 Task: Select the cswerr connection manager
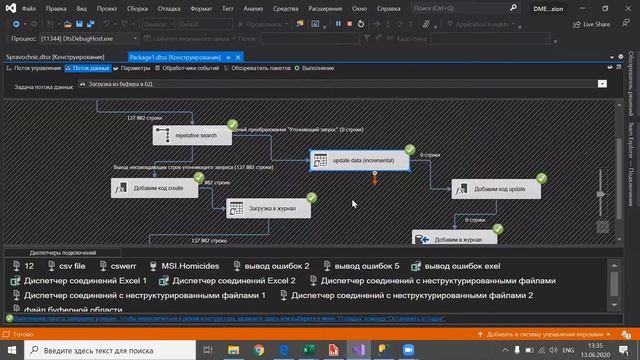tap(118, 266)
